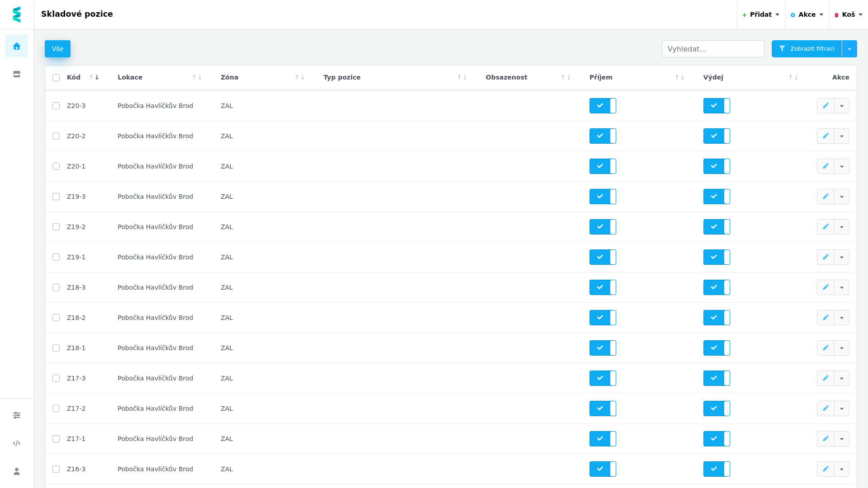Disable Výdej switch for Z17-2
The image size is (868, 488).
(x=717, y=408)
